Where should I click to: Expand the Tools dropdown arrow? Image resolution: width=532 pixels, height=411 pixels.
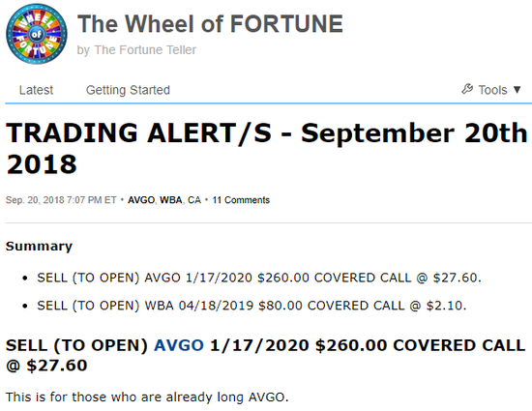point(517,90)
